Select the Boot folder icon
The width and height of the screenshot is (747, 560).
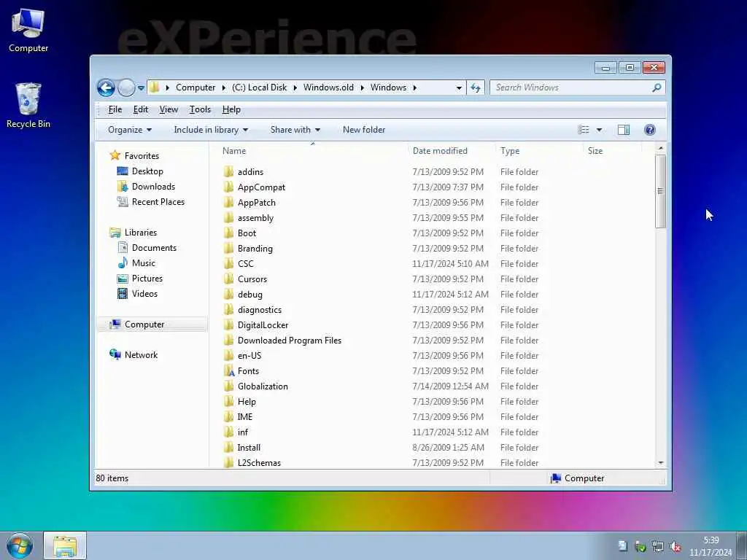228,233
